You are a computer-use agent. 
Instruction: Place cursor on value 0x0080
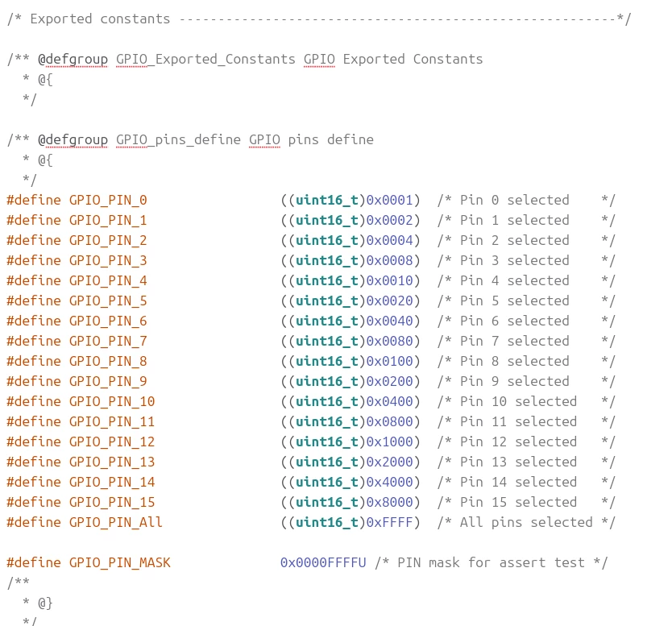389,341
